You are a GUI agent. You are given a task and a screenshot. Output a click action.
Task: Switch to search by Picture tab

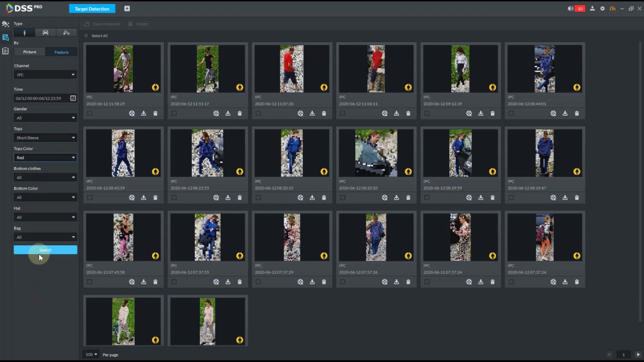30,52
